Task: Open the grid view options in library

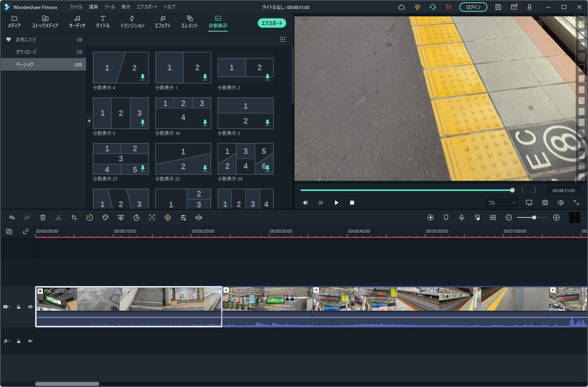Action: pyautogui.click(x=283, y=39)
